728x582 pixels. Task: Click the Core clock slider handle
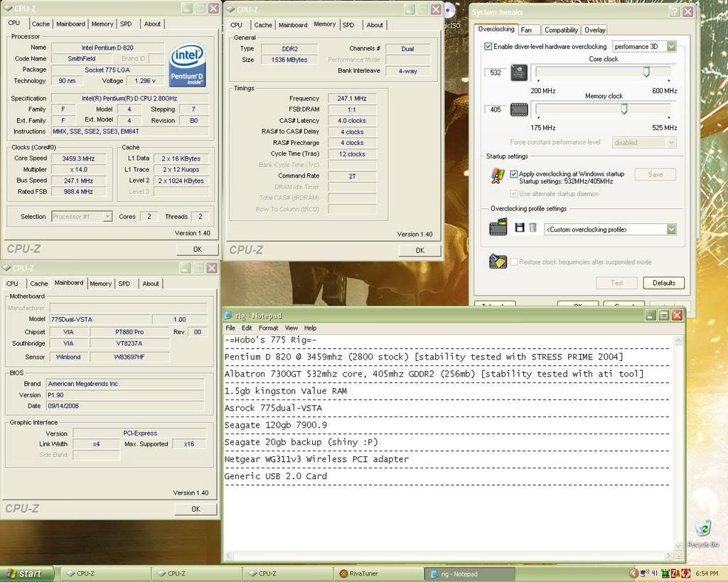point(646,72)
